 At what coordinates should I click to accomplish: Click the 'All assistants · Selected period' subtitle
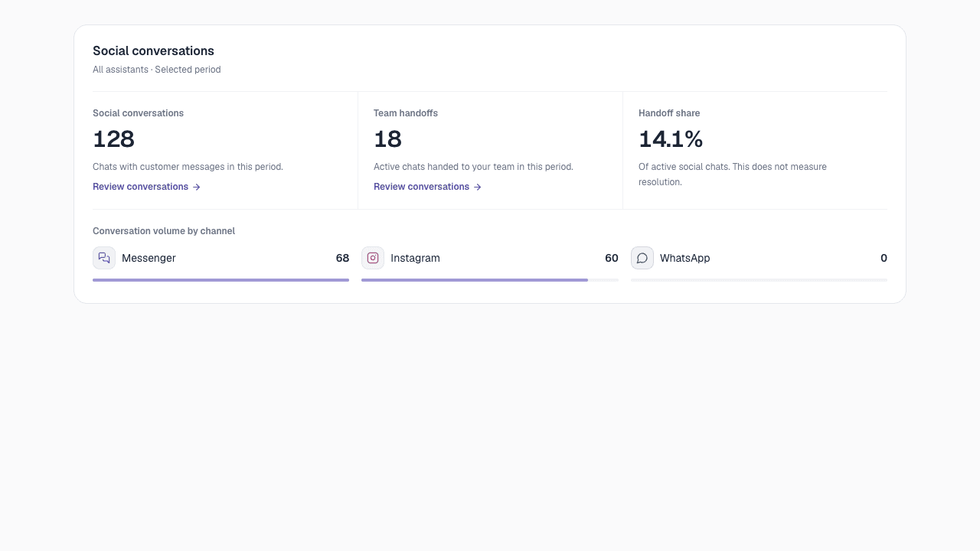click(x=156, y=70)
